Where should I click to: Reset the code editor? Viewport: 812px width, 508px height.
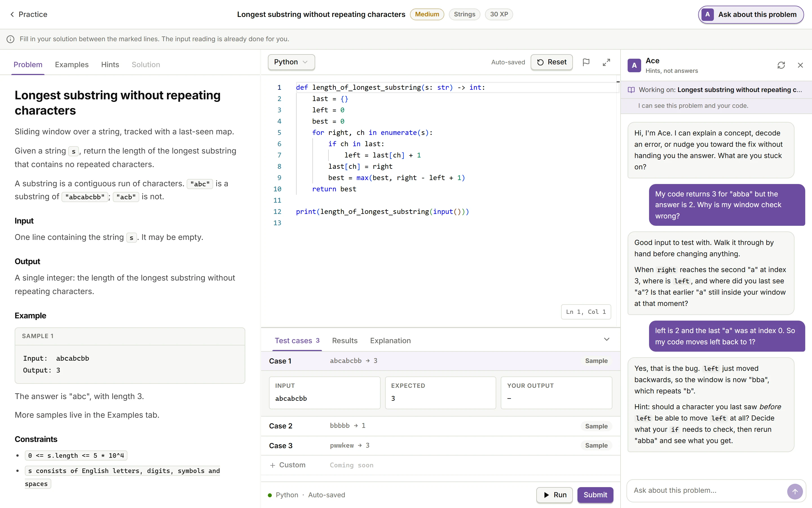tap(551, 62)
